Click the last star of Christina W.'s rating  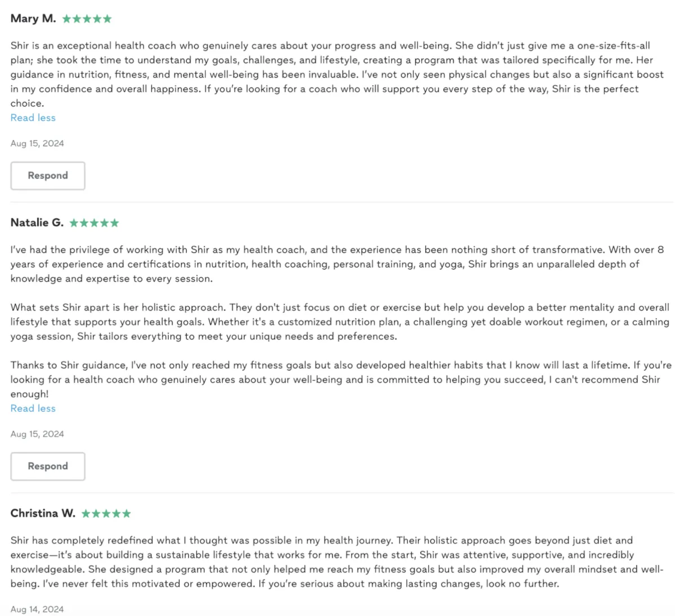point(126,514)
